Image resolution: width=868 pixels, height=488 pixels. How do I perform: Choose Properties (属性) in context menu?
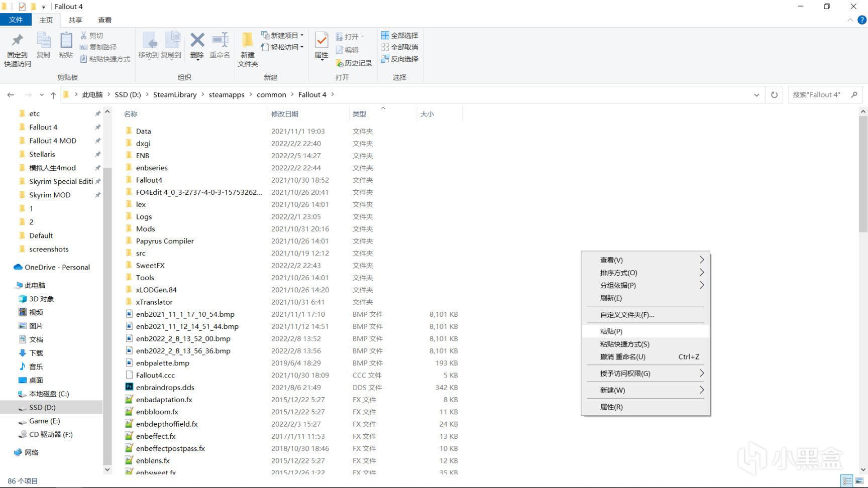pyautogui.click(x=645, y=407)
